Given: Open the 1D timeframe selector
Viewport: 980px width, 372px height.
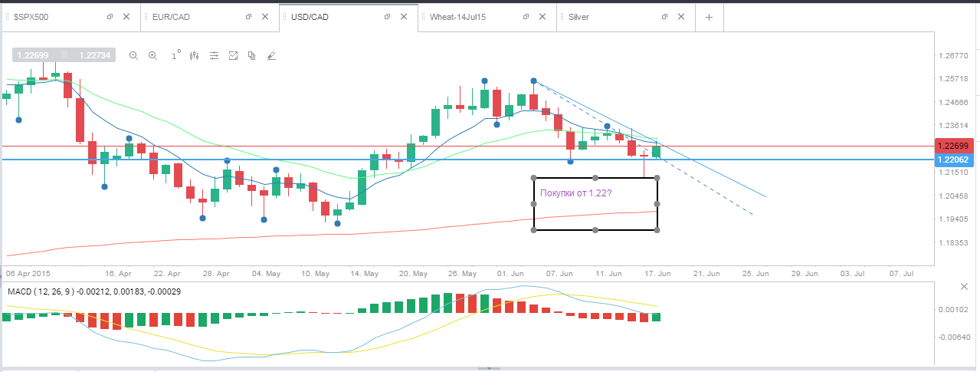Looking at the screenshot, I should point(175,54).
